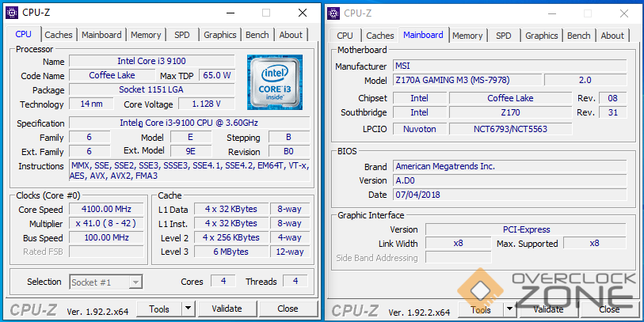The height and width of the screenshot is (322, 644).
Task: Click the Revision value B0
Action: (x=289, y=151)
